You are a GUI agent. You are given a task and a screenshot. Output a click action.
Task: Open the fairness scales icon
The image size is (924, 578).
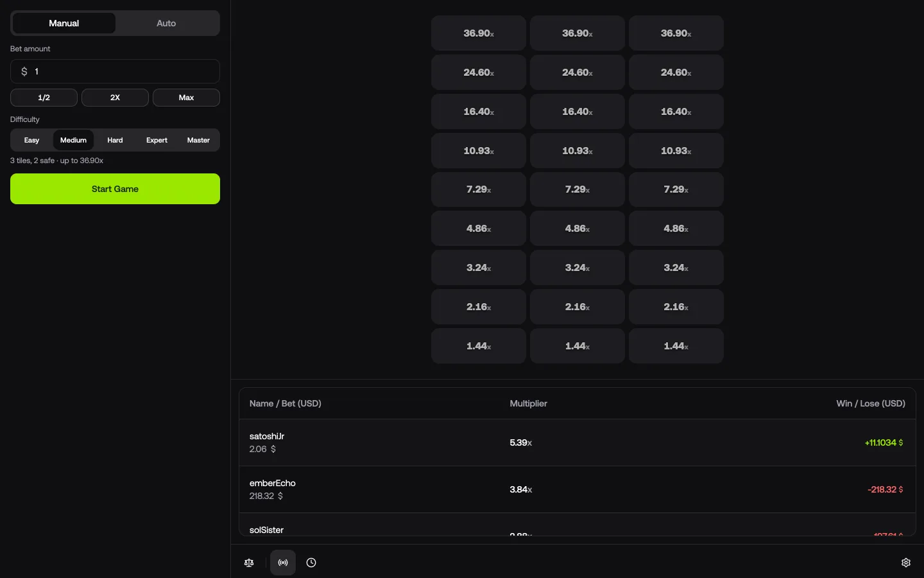point(249,563)
